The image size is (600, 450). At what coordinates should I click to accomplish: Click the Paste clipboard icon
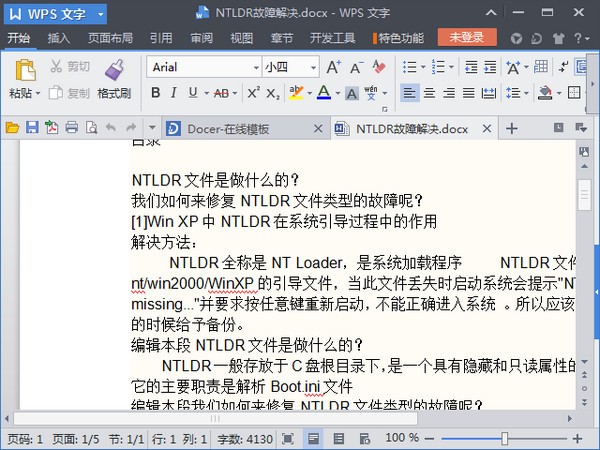(25, 70)
